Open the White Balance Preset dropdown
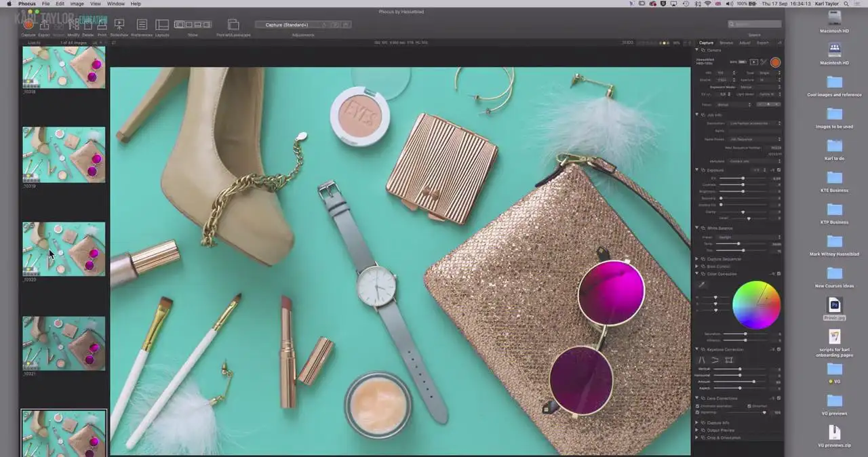This screenshot has width=868, height=457. 749,237
